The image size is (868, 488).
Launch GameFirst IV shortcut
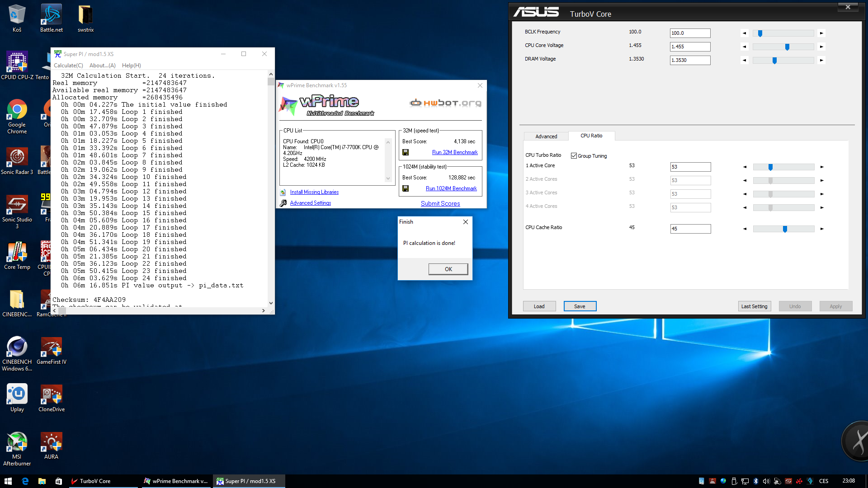click(52, 351)
